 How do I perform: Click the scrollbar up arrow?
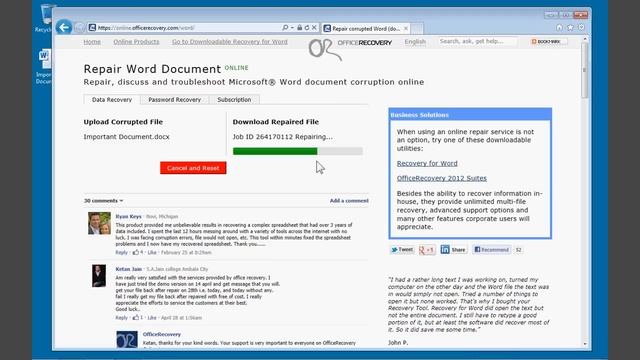(x=584, y=39)
